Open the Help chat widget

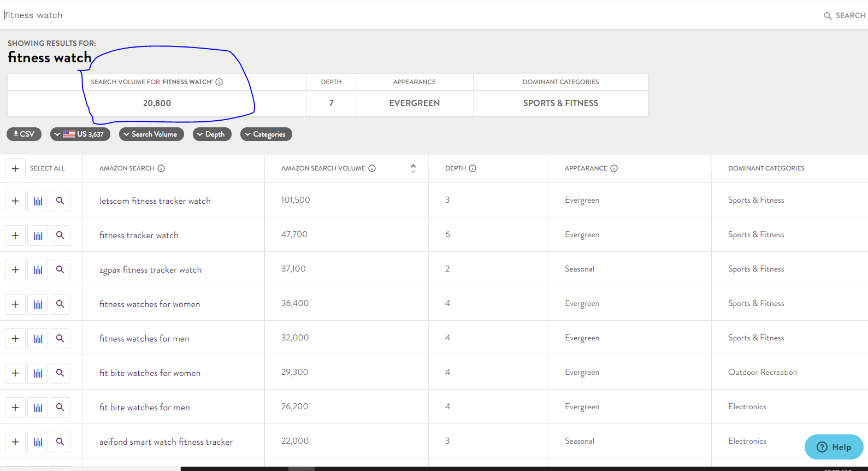click(x=834, y=447)
